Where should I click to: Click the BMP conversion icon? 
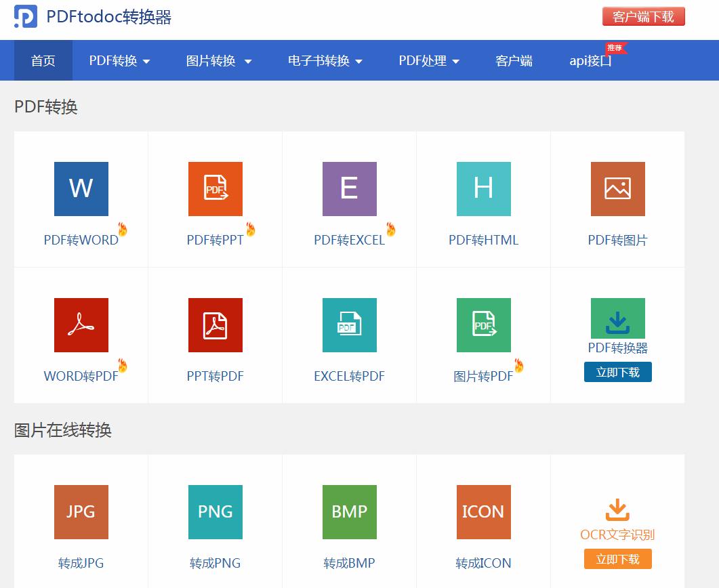pos(349,512)
